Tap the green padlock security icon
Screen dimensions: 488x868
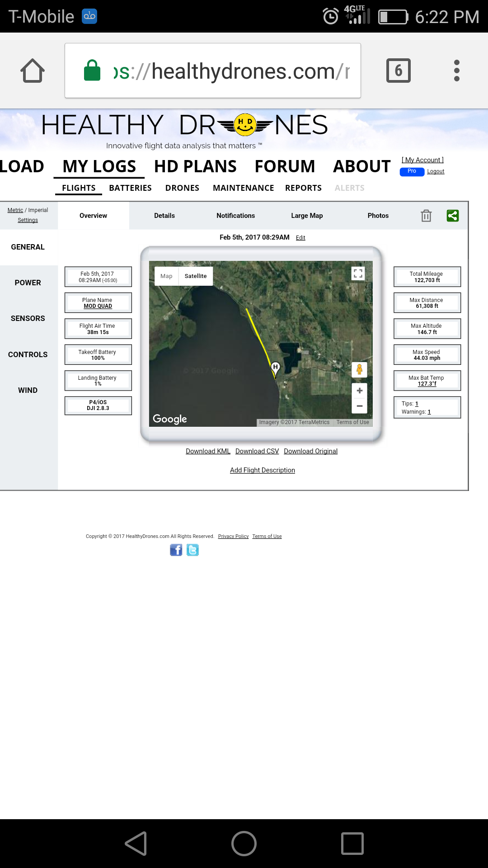(92, 71)
